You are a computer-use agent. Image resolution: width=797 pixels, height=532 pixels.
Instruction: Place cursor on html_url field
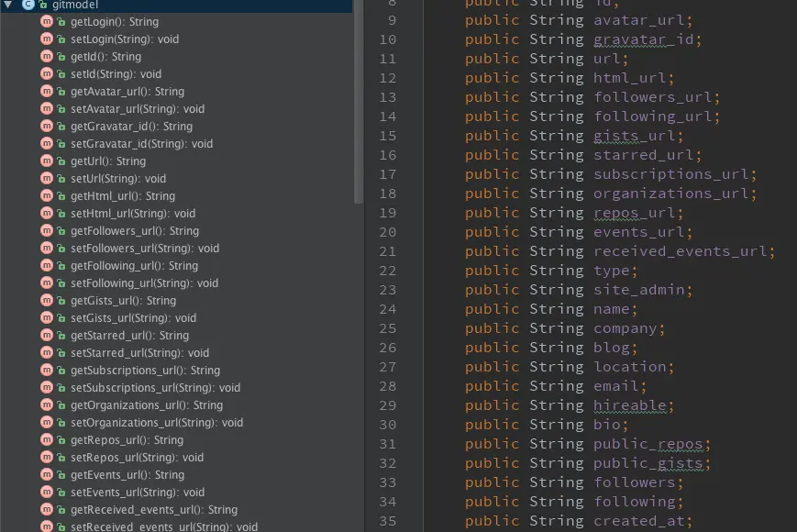click(629, 78)
